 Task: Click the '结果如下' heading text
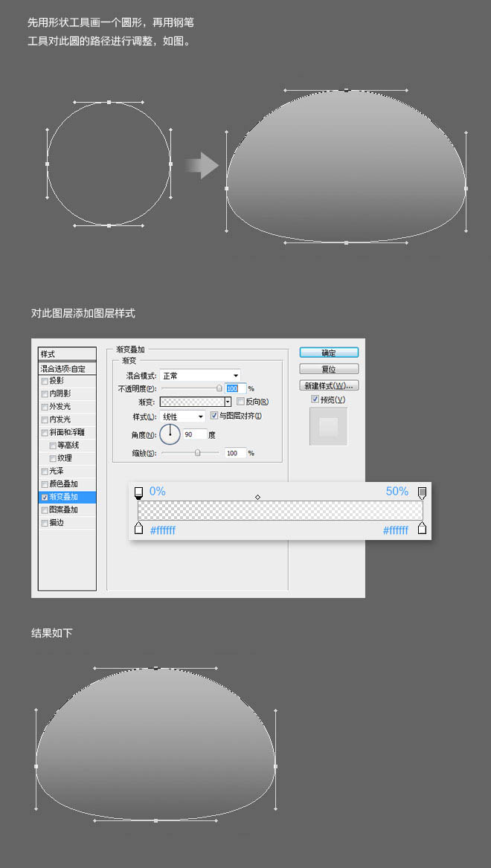(x=52, y=633)
